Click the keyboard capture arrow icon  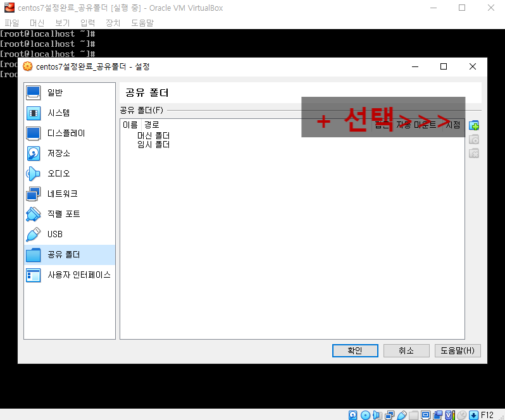473,415
